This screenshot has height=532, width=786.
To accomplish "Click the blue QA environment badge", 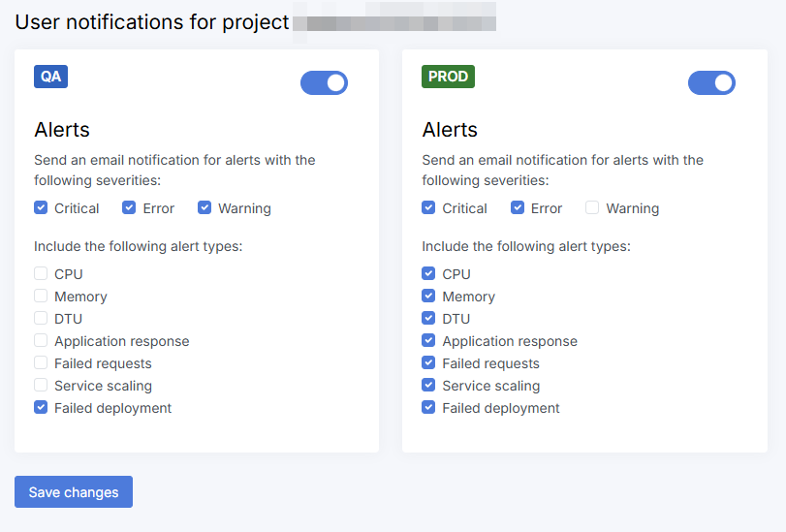I will [50, 77].
